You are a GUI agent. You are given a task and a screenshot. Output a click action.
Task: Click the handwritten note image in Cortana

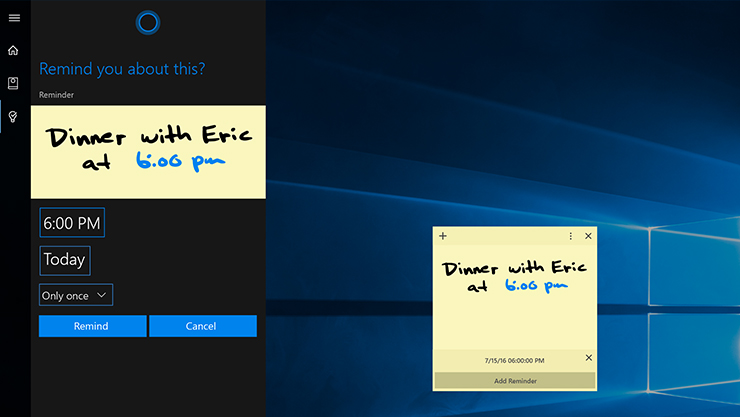click(148, 151)
